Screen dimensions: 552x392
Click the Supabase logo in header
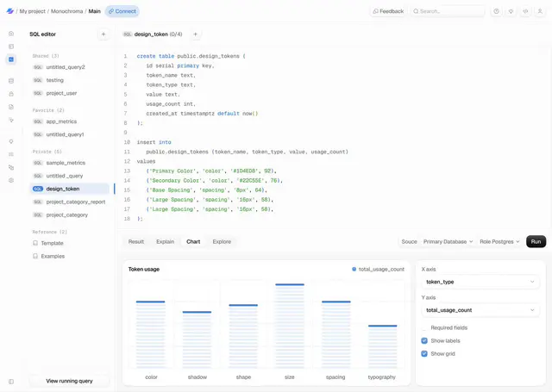(x=10, y=11)
